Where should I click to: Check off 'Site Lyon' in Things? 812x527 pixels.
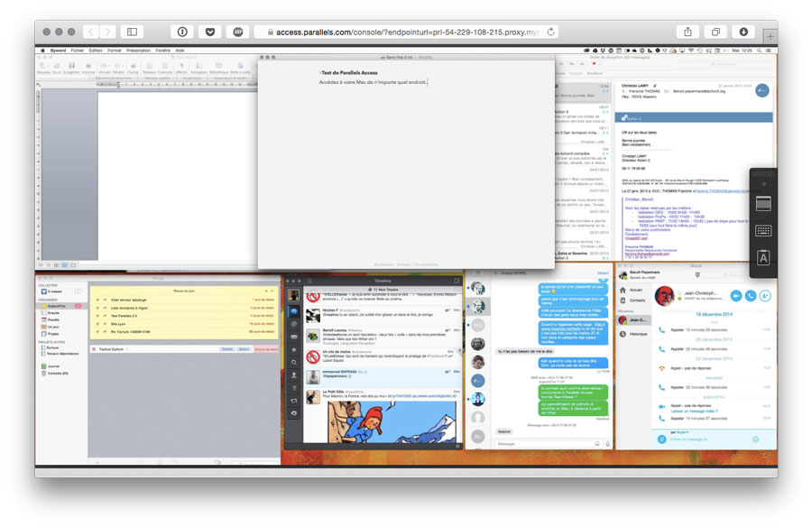[97, 324]
